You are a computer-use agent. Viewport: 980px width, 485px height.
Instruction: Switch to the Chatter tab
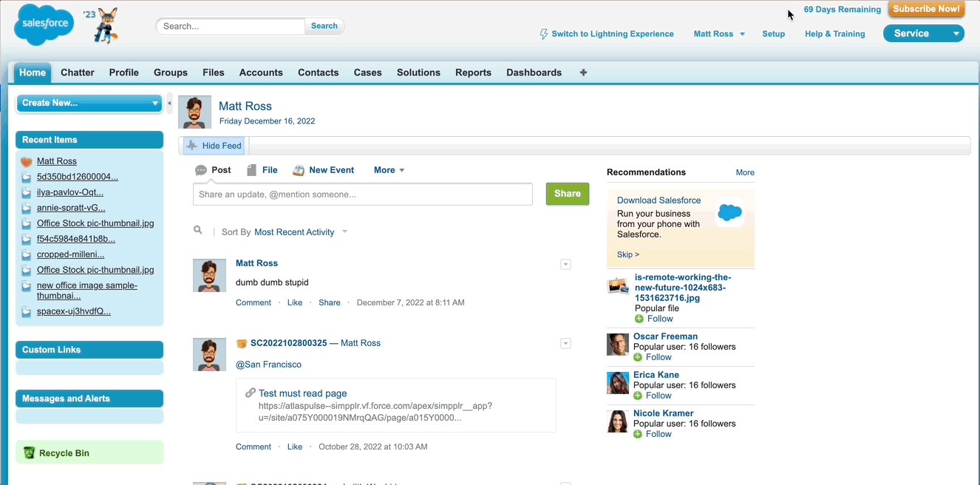78,72
